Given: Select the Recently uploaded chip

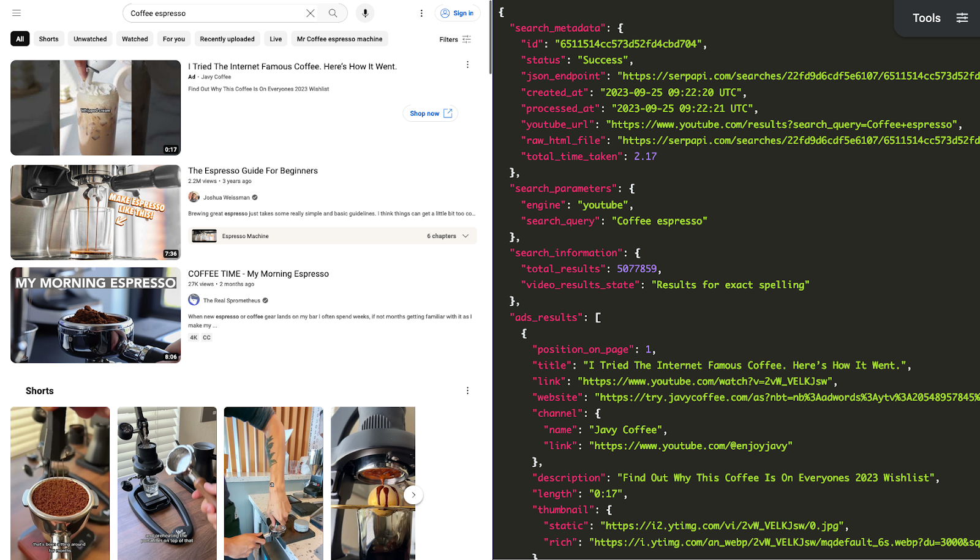Looking at the screenshot, I should click(x=227, y=39).
